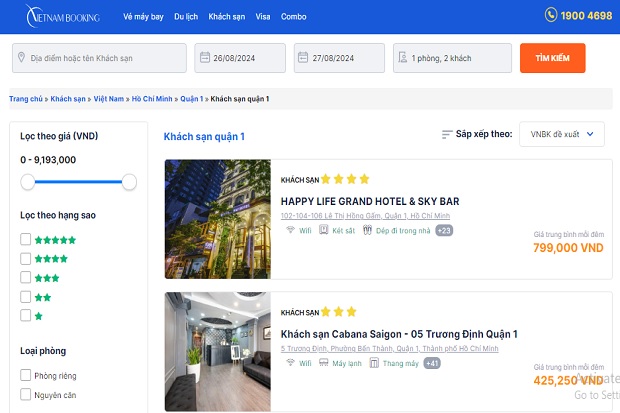Open Khách sạn Cabana Saigon title link
This screenshot has width=620, height=413.
pyautogui.click(x=399, y=334)
